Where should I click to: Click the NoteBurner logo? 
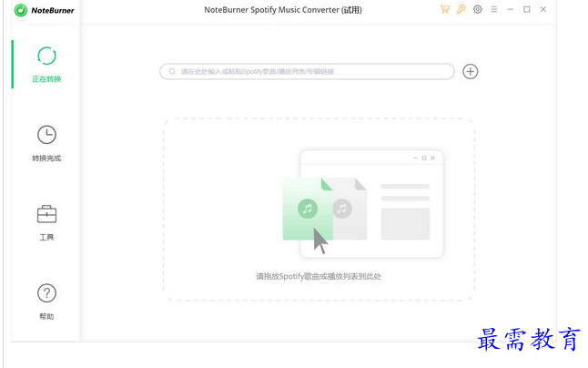44,10
